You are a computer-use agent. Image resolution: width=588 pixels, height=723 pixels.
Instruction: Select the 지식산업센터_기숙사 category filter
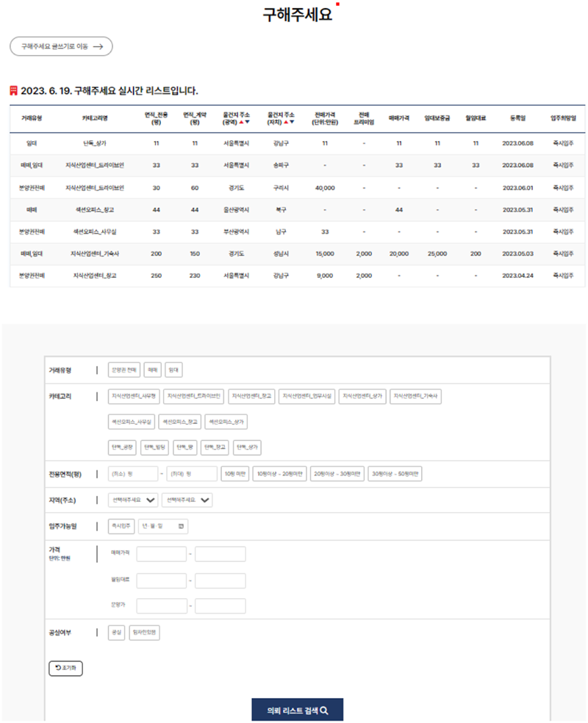coord(417,396)
